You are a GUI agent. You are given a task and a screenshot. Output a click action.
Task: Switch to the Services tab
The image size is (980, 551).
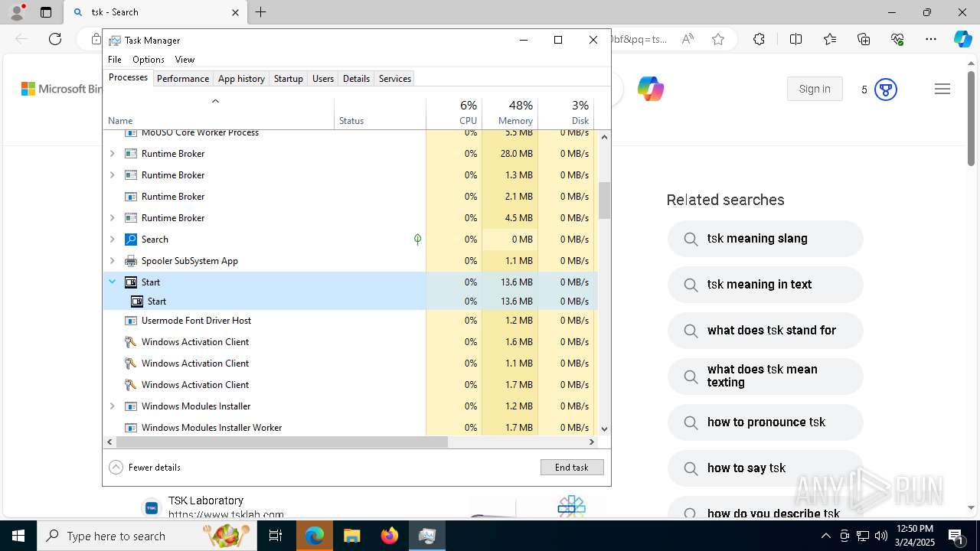[395, 79]
